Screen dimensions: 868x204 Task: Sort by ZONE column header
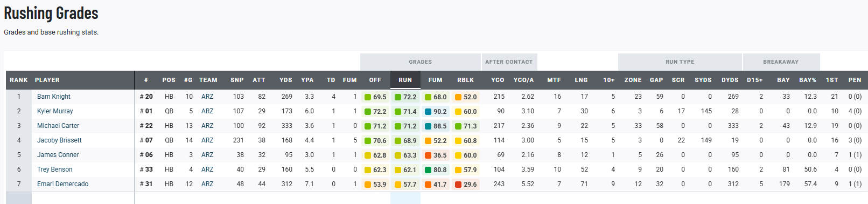(633, 80)
